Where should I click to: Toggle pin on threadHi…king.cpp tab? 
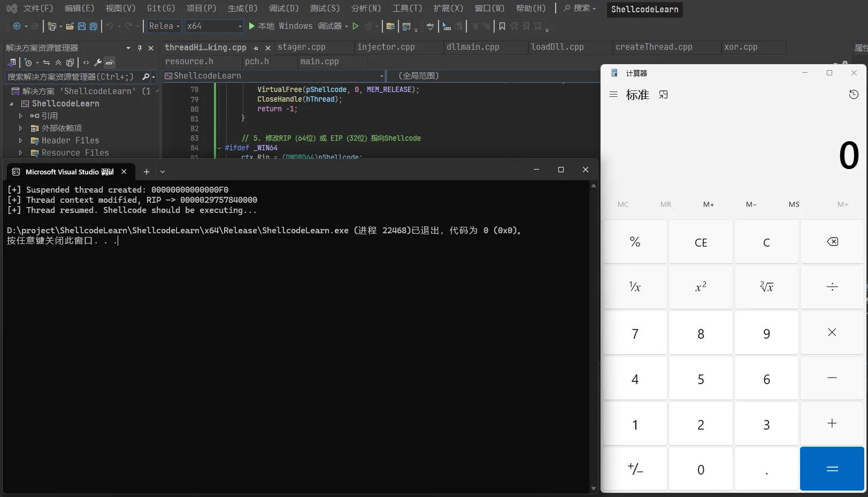pos(256,48)
